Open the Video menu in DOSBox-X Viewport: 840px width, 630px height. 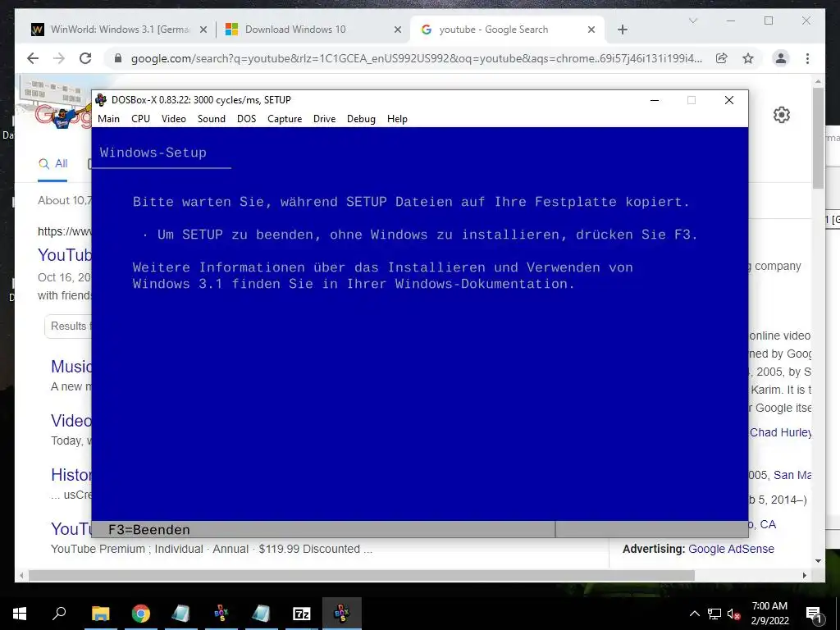coord(174,119)
